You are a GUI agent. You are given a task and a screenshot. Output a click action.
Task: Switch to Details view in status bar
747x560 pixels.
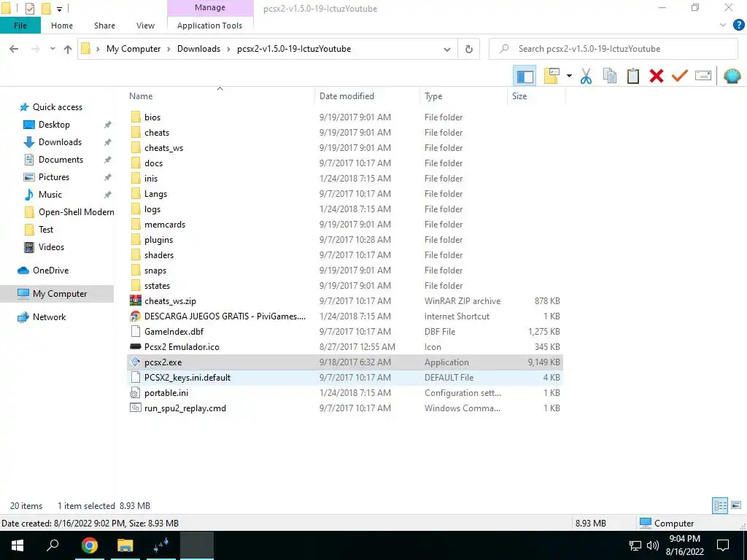pyautogui.click(x=720, y=505)
